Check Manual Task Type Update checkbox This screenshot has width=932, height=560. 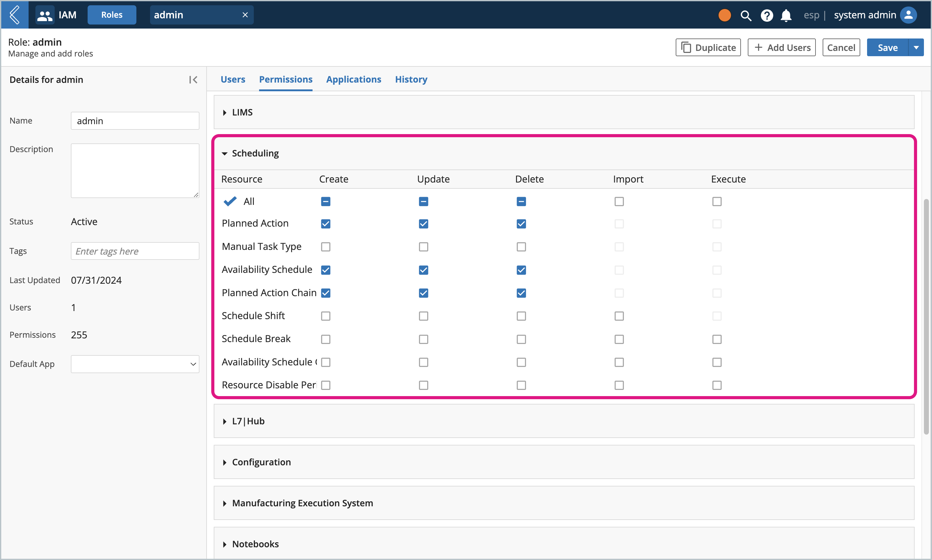point(423,247)
